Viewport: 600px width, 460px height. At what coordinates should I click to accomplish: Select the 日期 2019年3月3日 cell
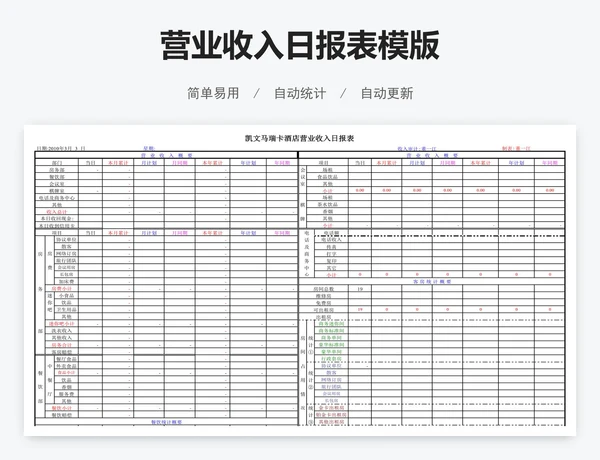click(61, 148)
